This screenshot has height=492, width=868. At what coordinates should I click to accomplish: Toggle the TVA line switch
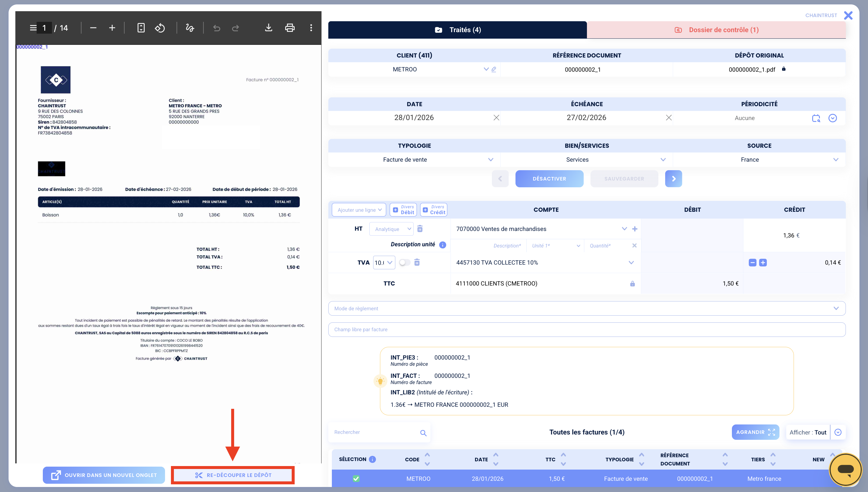(x=404, y=263)
